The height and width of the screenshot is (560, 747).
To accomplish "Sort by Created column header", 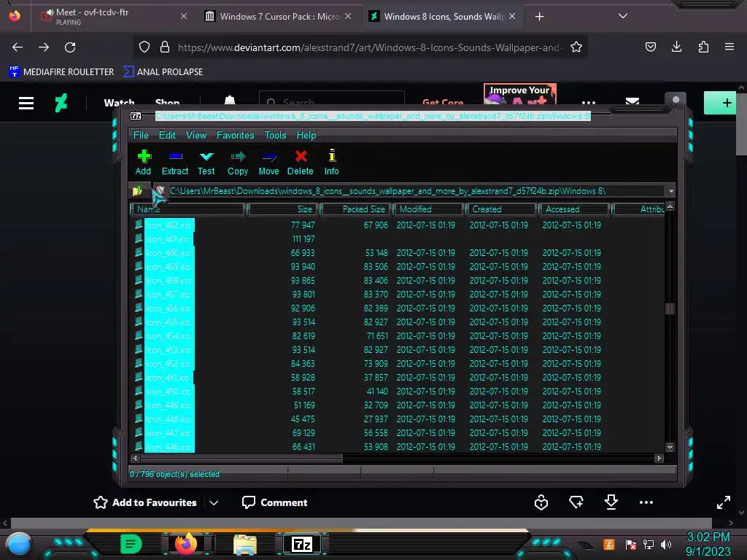I will (x=502, y=209).
